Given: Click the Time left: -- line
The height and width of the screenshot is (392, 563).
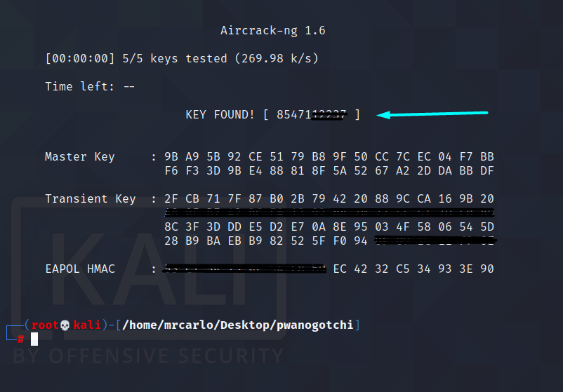Looking at the screenshot, I should (90, 86).
